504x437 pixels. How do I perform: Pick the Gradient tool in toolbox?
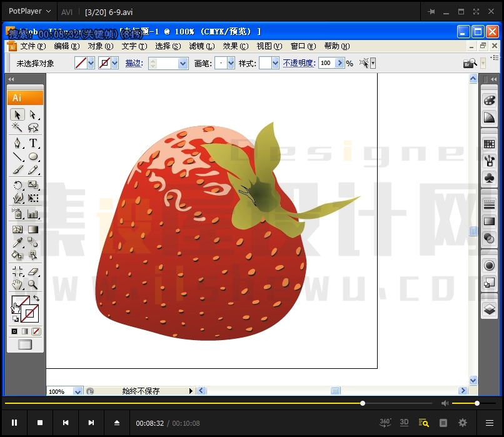[33, 229]
